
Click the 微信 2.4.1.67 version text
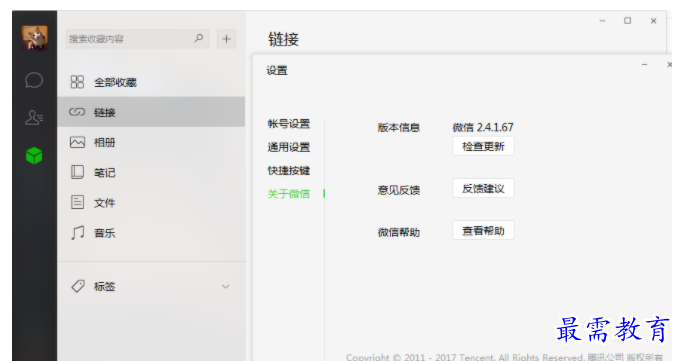tap(483, 127)
